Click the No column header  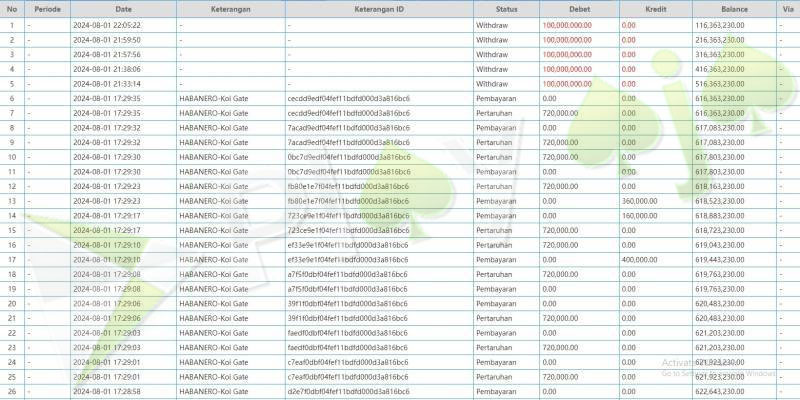(12, 8)
